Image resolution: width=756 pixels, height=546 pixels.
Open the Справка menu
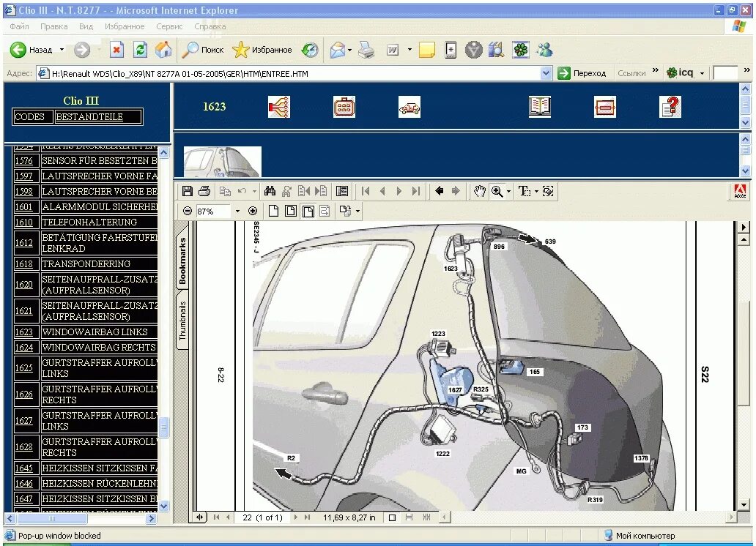tap(210, 26)
